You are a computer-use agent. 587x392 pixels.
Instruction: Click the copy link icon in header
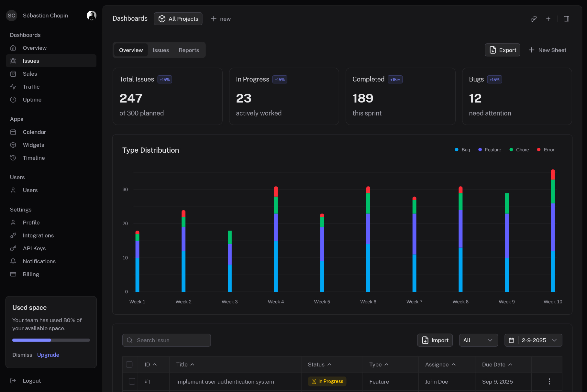point(534,19)
